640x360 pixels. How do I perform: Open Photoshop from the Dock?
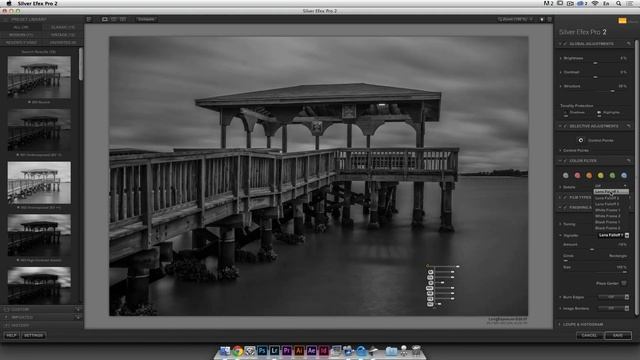(262, 351)
